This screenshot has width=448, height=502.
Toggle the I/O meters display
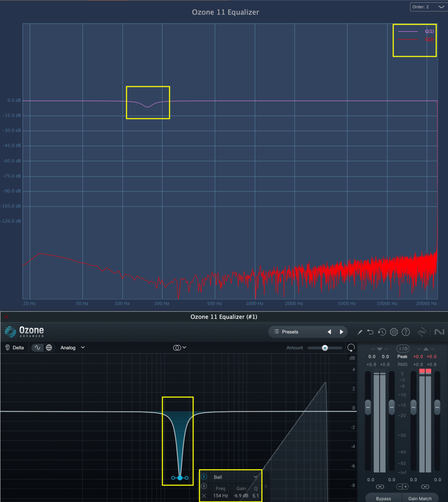tap(402, 348)
